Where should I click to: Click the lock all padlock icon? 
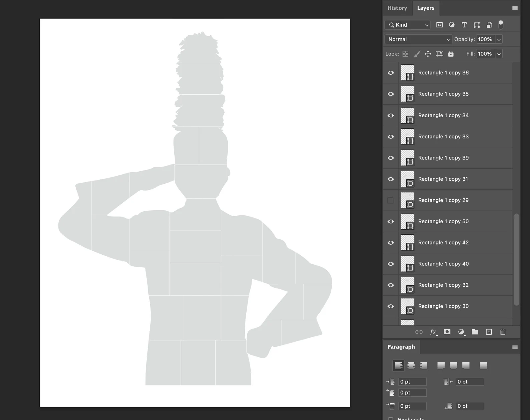coord(451,54)
